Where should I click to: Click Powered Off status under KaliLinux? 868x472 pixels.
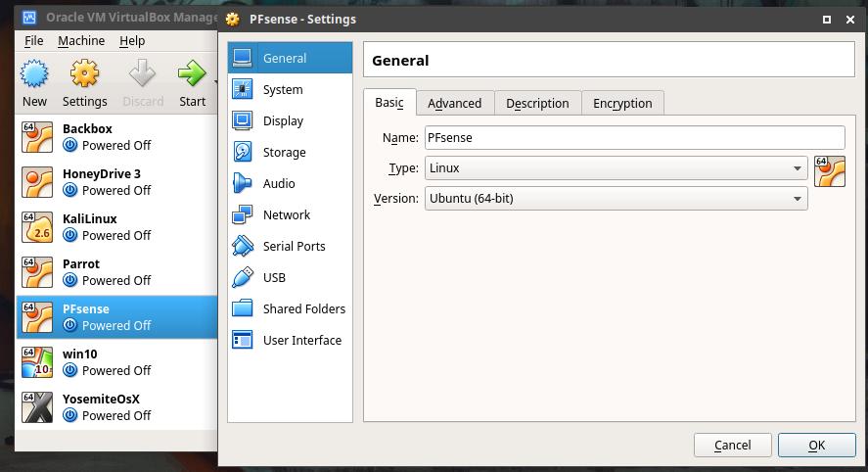coord(116,235)
